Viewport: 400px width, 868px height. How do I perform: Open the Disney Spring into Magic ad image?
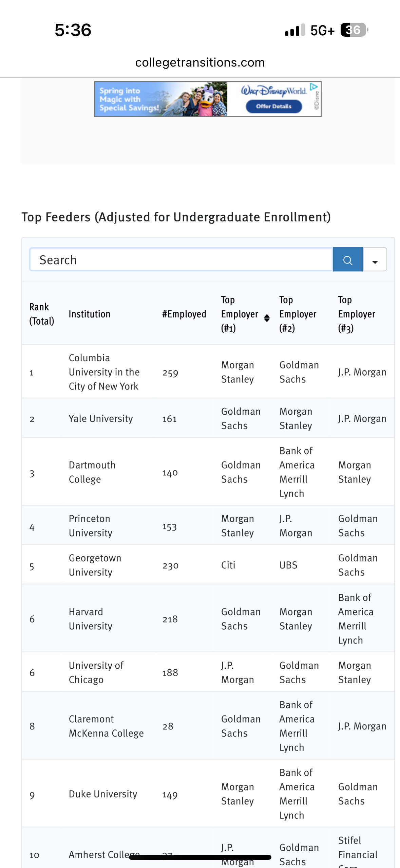tap(161, 99)
